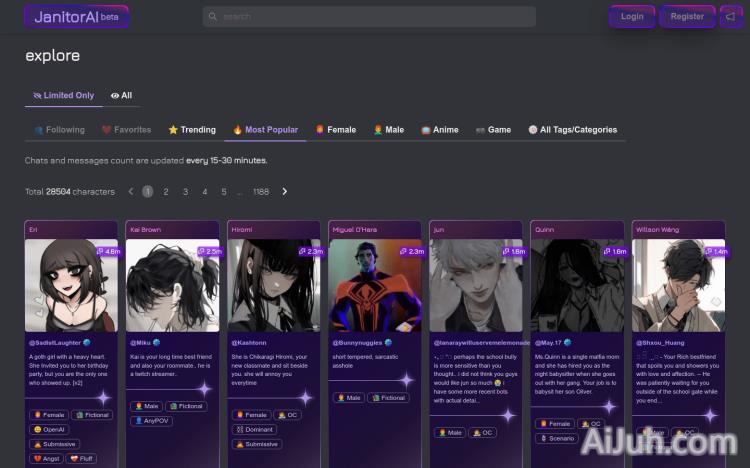This screenshot has width=750, height=468.
Task: Click the sparkle icon on Miguel O'Hara's card
Action: 403,380
